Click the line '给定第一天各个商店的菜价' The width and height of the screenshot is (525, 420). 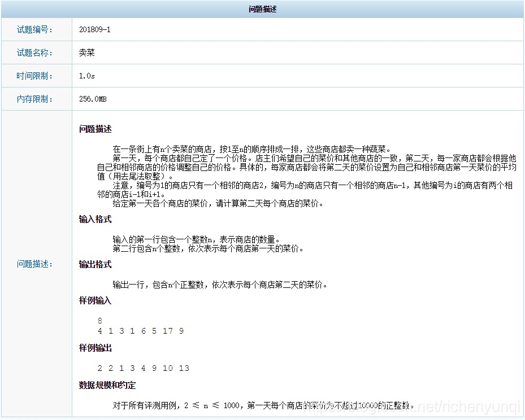(218, 203)
